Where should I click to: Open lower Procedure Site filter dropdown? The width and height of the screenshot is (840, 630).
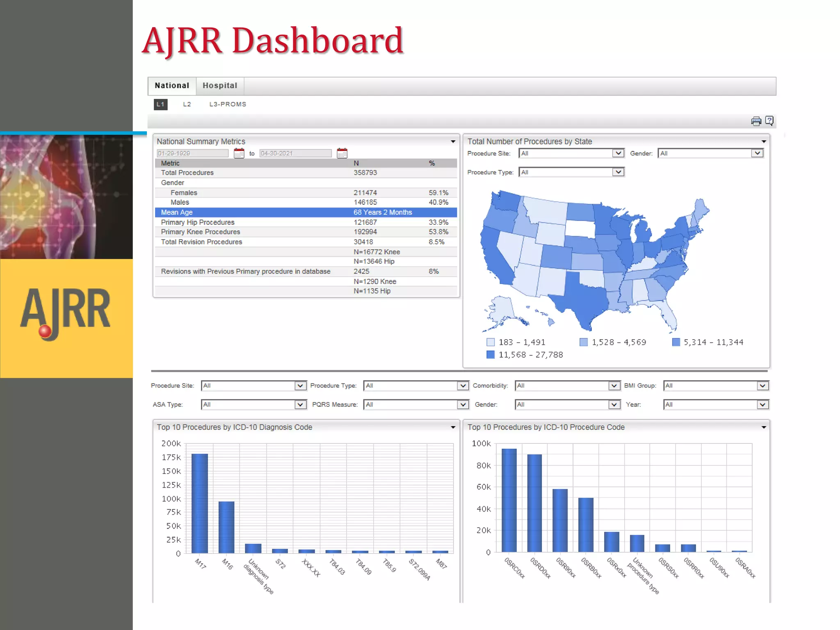pos(254,386)
